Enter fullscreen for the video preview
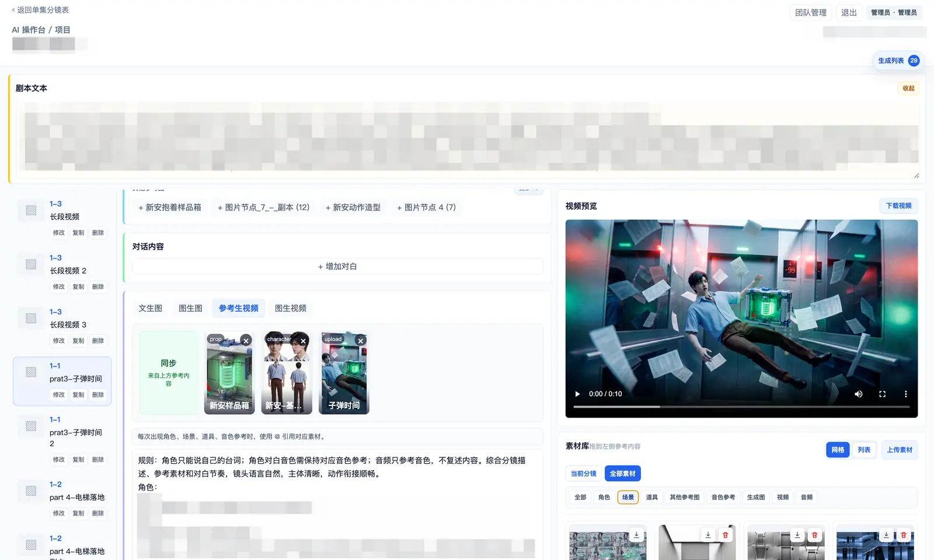Image resolution: width=934 pixels, height=560 pixels. [x=882, y=394]
